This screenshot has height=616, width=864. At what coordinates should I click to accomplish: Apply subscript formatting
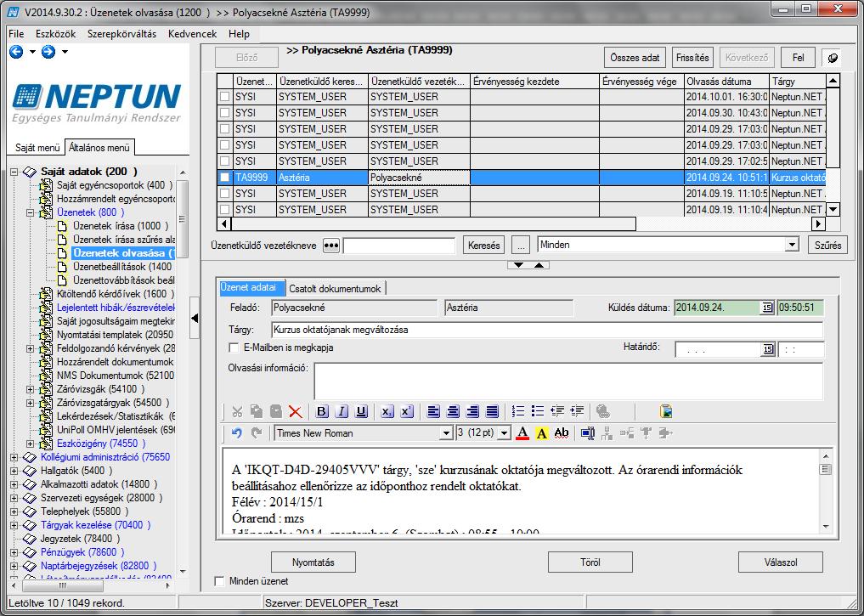point(387,411)
